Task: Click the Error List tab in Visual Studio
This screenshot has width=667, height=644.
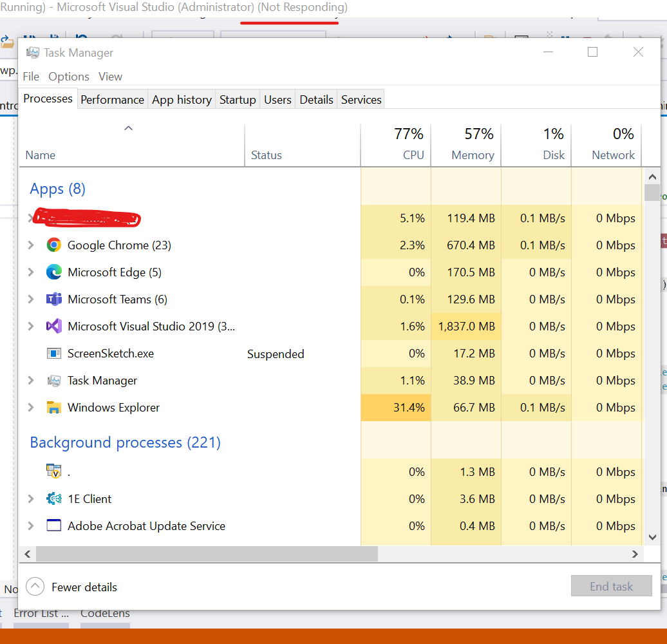Action: pos(41,613)
